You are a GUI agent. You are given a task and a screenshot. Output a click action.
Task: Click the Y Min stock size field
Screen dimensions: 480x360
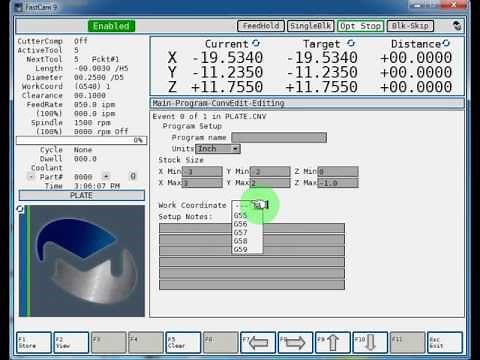point(270,171)
